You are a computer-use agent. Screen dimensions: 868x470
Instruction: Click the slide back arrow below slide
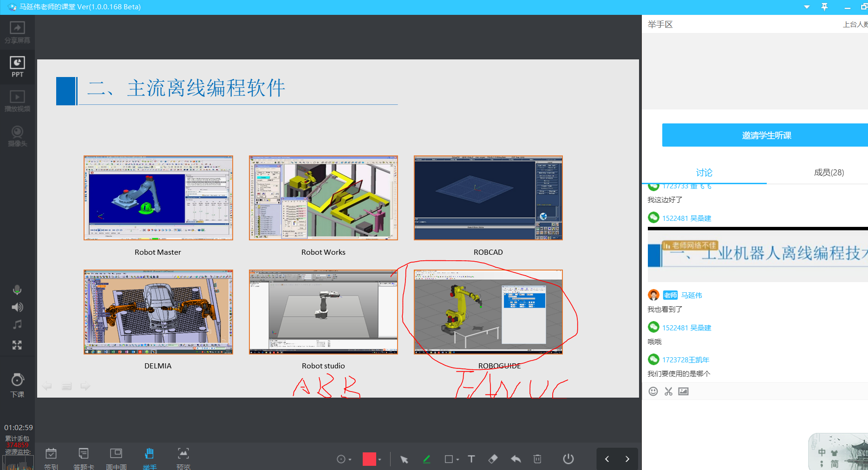[46, 386]
